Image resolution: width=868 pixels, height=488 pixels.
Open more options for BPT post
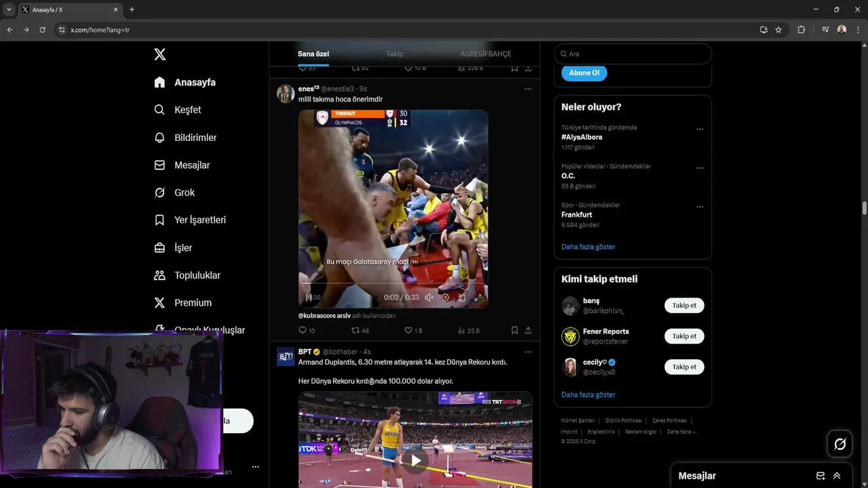pos(528,352)
